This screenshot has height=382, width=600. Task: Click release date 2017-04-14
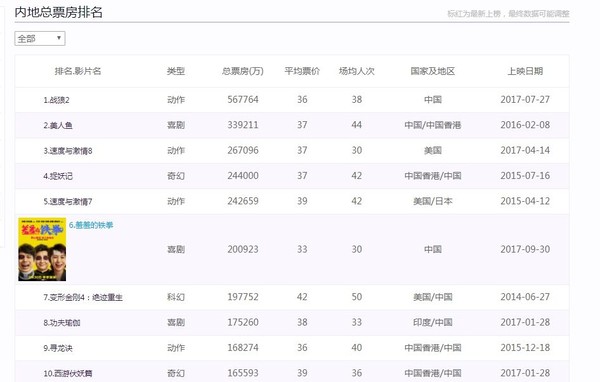click(x=525, y=150)
